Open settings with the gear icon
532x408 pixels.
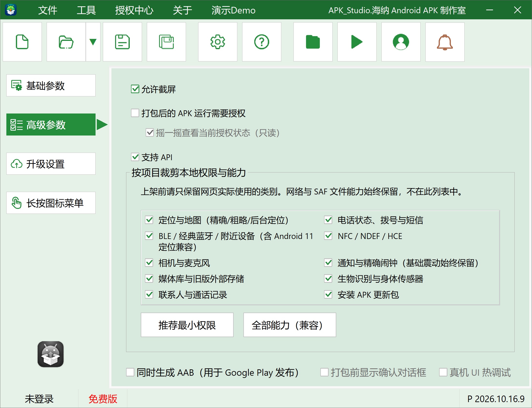coord(218,42)
